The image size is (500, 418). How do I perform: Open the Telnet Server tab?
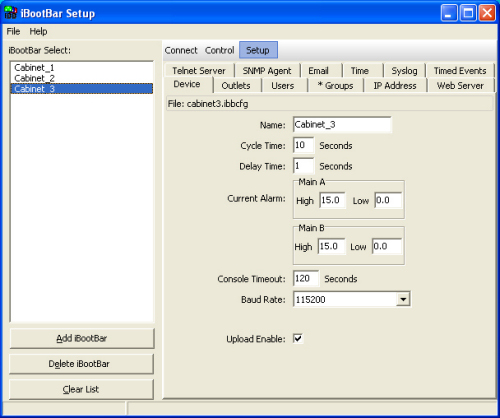tap(199, 71)
